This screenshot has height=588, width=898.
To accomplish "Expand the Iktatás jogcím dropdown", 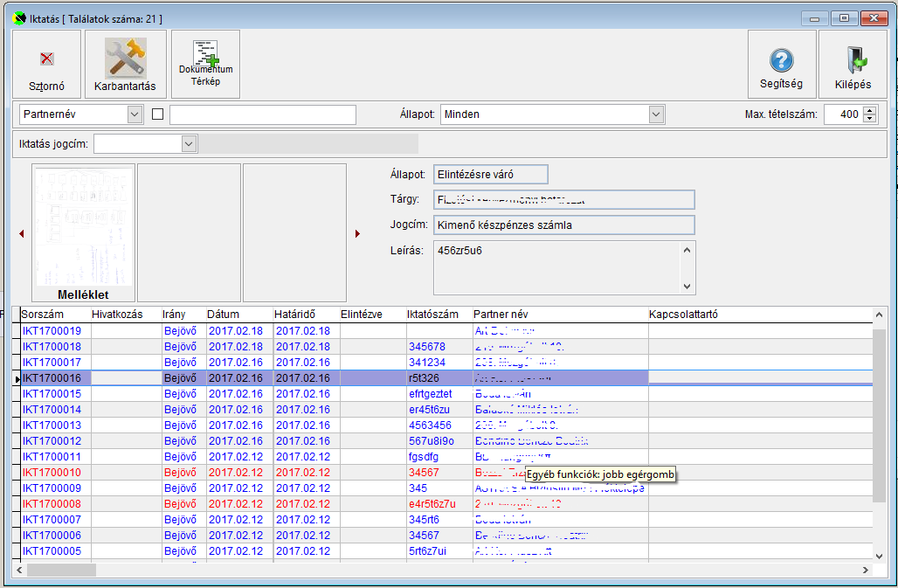I will [x=189, y=143].
